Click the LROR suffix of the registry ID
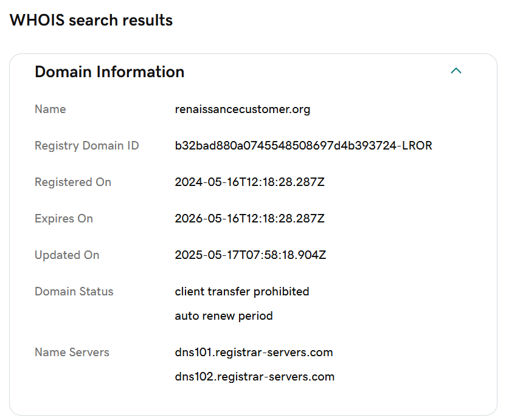Viewport: 506px width, 420px height. (x=417, y=145)
